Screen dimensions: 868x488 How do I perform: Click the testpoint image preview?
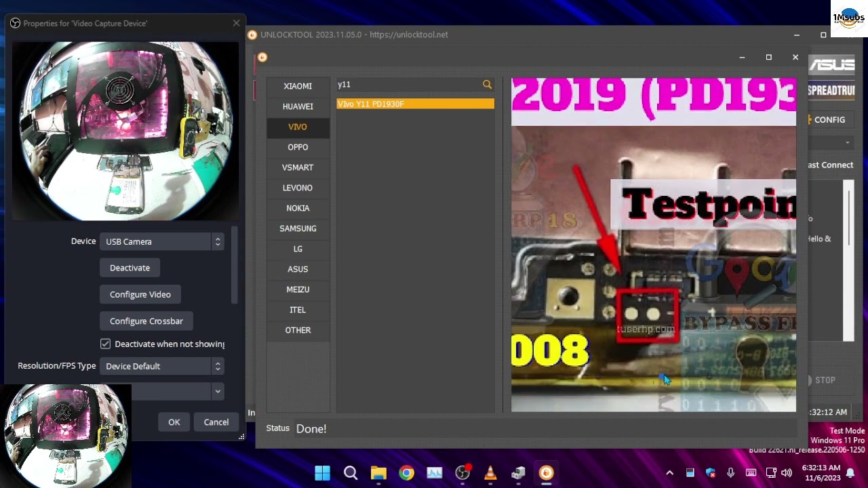pos(654,245)
